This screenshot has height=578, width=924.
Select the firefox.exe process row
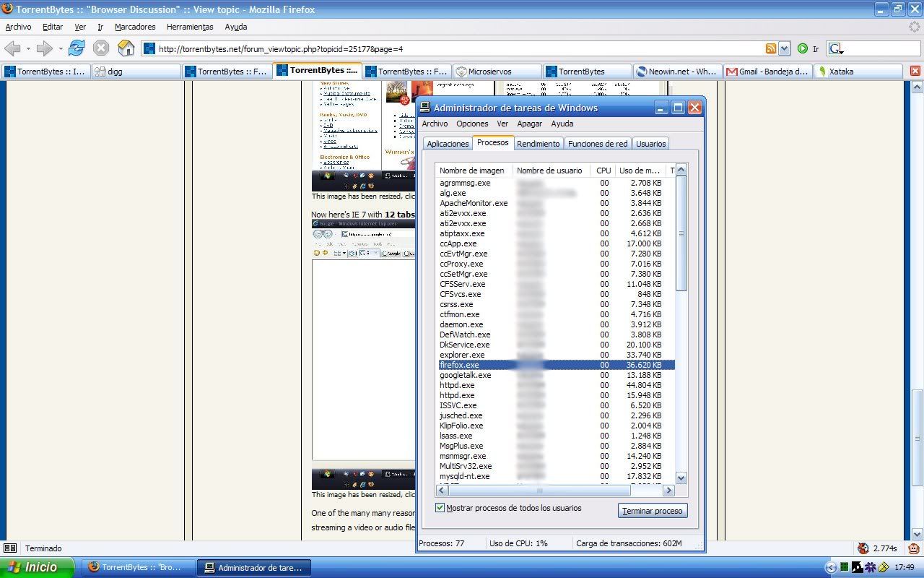click(x=556, y=365)
